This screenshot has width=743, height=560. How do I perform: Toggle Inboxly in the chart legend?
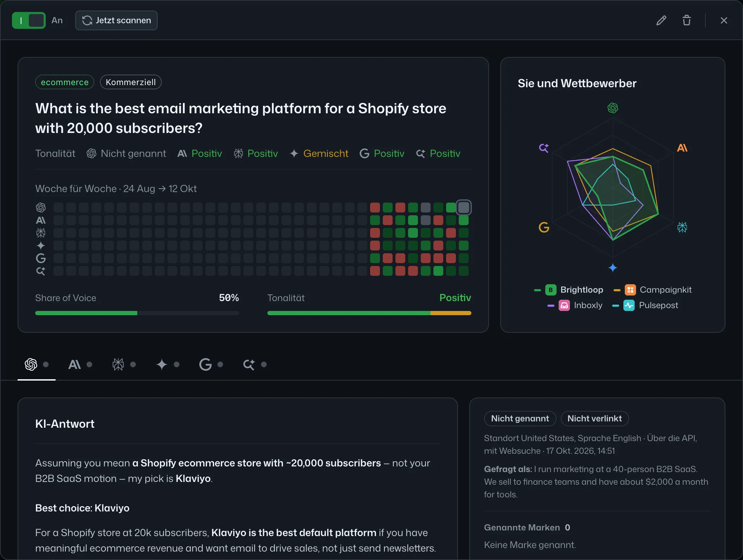tap(575, 305)
